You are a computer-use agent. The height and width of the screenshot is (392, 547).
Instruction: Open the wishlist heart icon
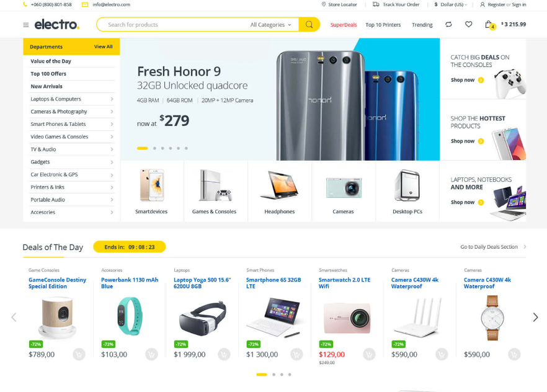tap(468, 24)
